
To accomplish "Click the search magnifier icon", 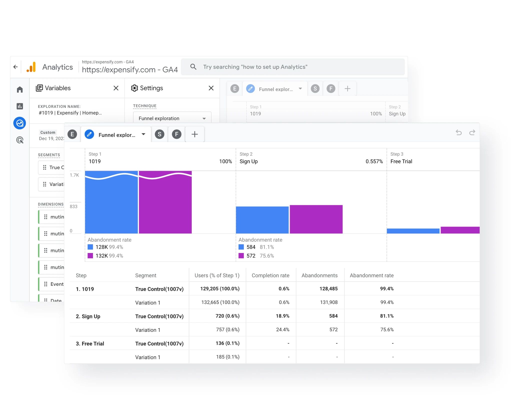I will pos(193,67).
